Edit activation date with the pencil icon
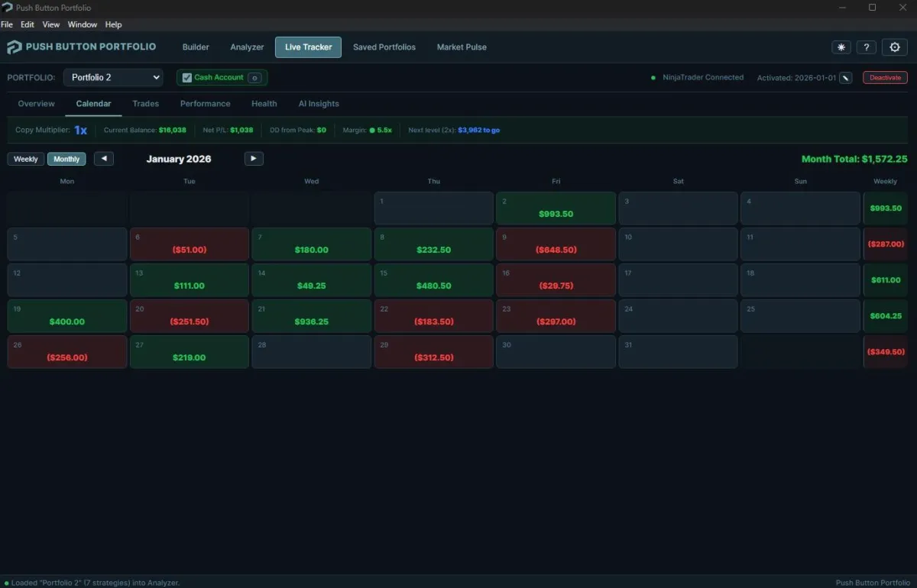 click(x=846, y=78)
